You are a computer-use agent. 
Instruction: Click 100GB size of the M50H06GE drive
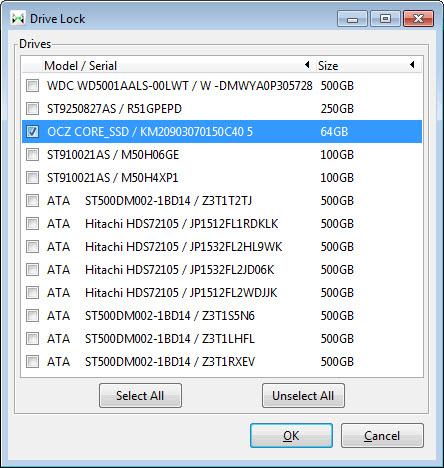click(337, 155)
